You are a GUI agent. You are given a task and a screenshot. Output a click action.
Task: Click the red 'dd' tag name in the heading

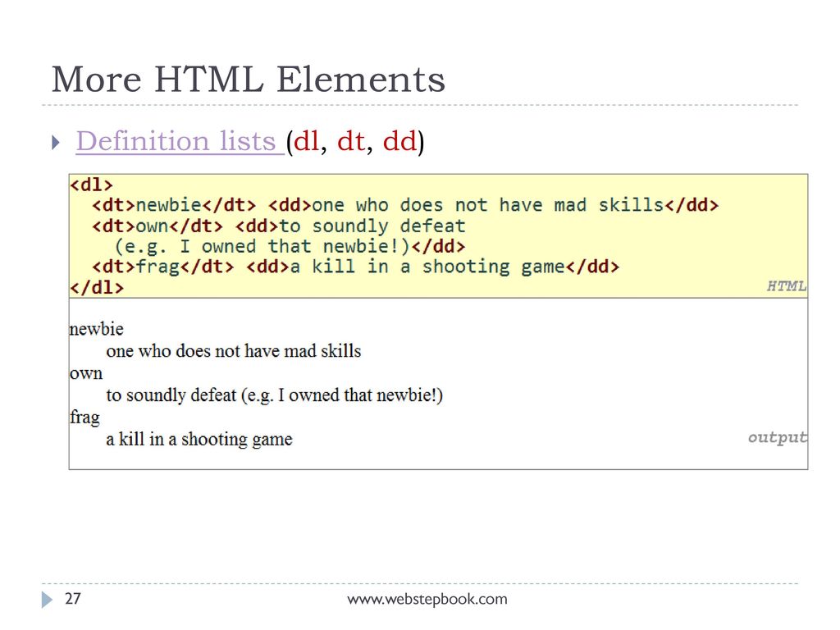(x=399, y=141)
